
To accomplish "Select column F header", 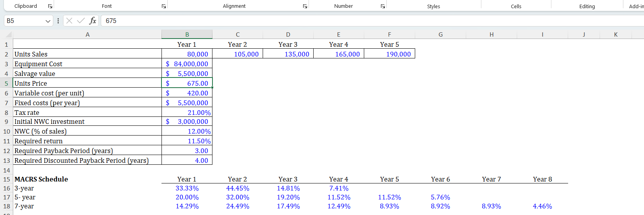I will click(x=390, y=35).
